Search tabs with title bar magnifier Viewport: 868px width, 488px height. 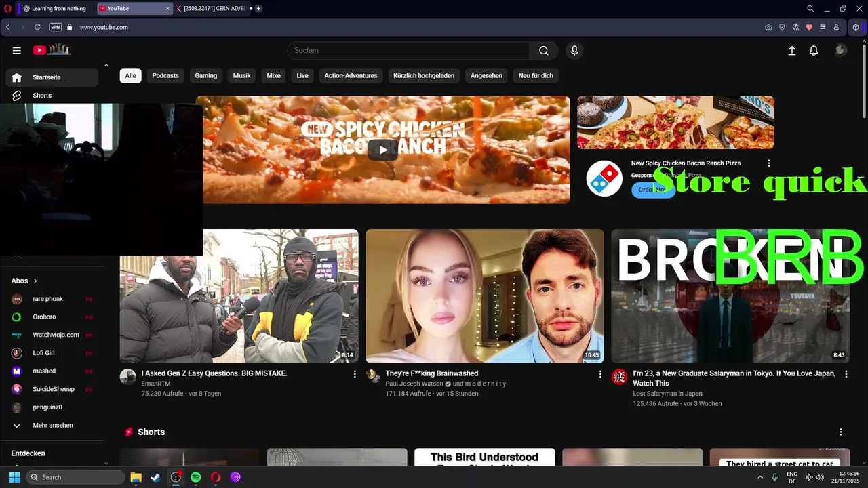810,9
